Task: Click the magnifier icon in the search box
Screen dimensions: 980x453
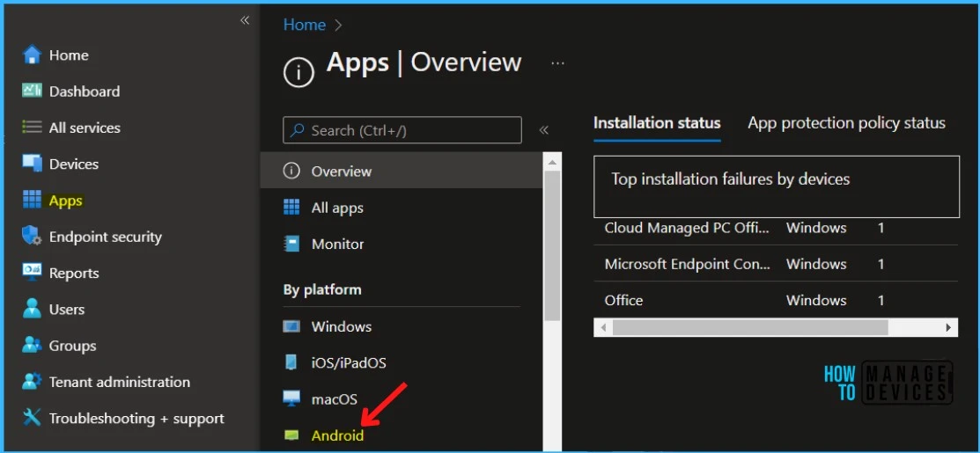Action: [298, 130]
